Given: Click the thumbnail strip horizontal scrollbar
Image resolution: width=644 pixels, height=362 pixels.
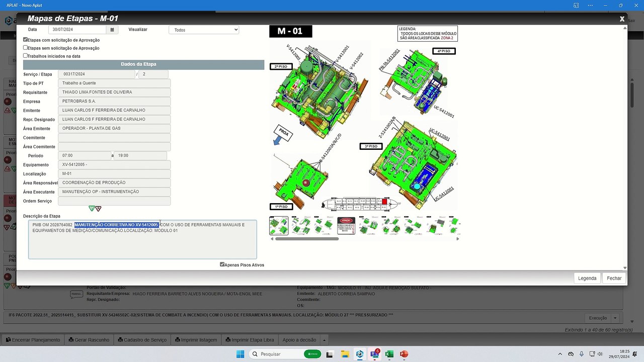Looking at the screenshot, I should point(306,239).
